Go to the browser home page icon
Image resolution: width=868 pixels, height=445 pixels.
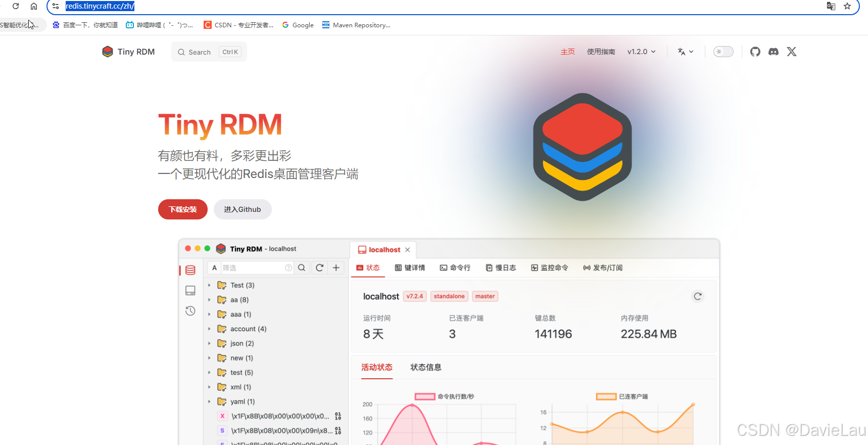34,6
